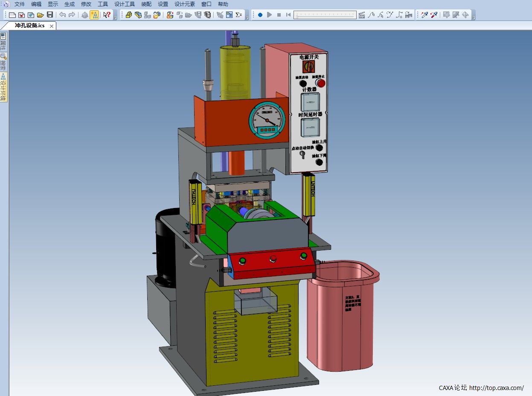
Task: Expand the 3D tools toolbar overflow arrow
Action: pyautogui.click(x=247, y=17)
